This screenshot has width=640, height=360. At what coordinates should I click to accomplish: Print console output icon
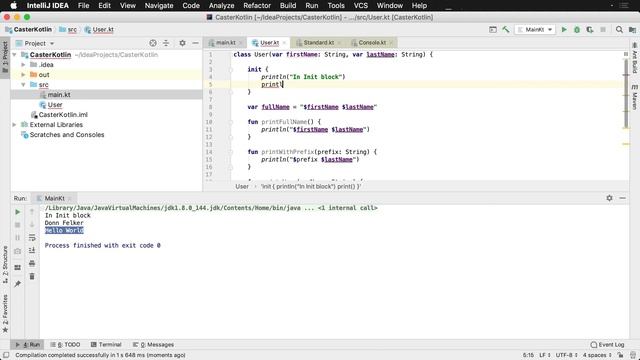32,263
